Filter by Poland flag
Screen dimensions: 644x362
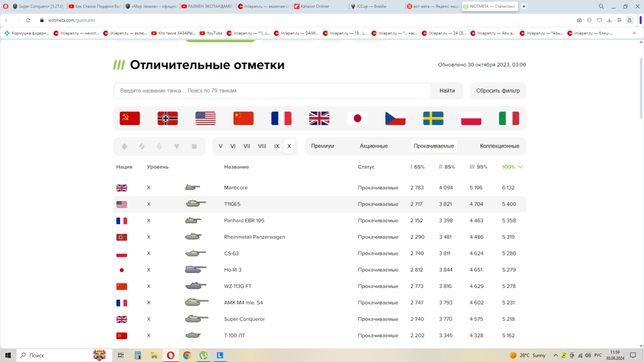pos(471,118)
